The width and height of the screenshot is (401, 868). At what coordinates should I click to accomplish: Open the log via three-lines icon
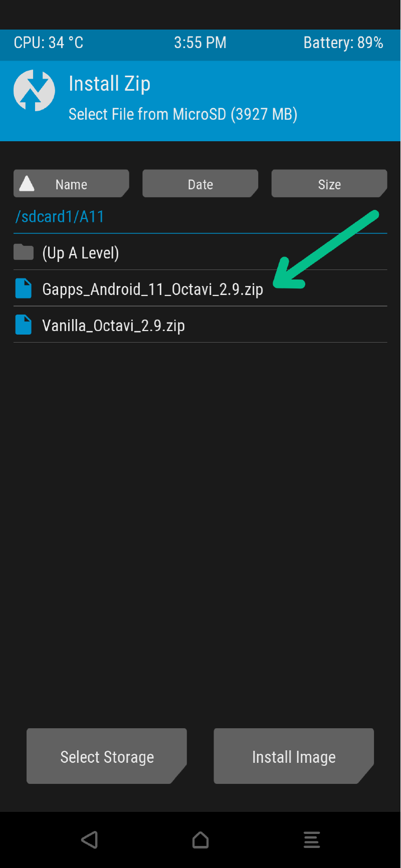[x=312, y=840]
